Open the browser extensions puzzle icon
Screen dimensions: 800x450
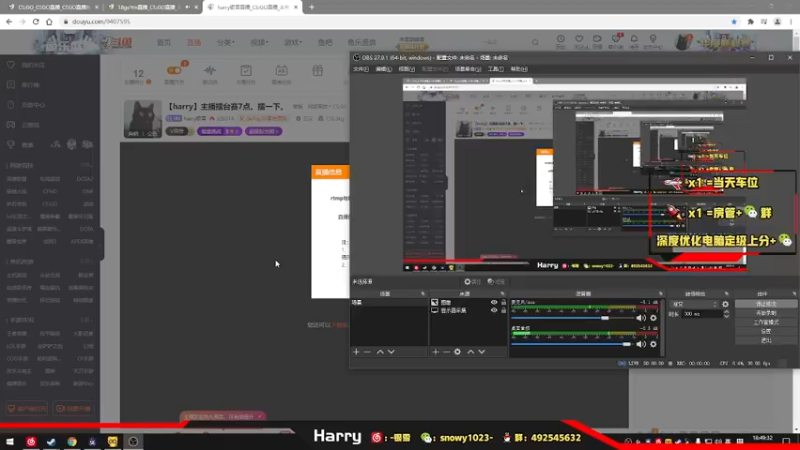pyautogui.click(x=751, y=22)
